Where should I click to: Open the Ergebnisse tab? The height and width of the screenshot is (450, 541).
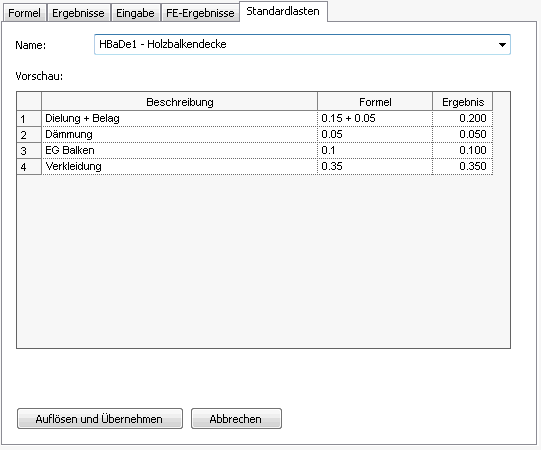(78, 13)
